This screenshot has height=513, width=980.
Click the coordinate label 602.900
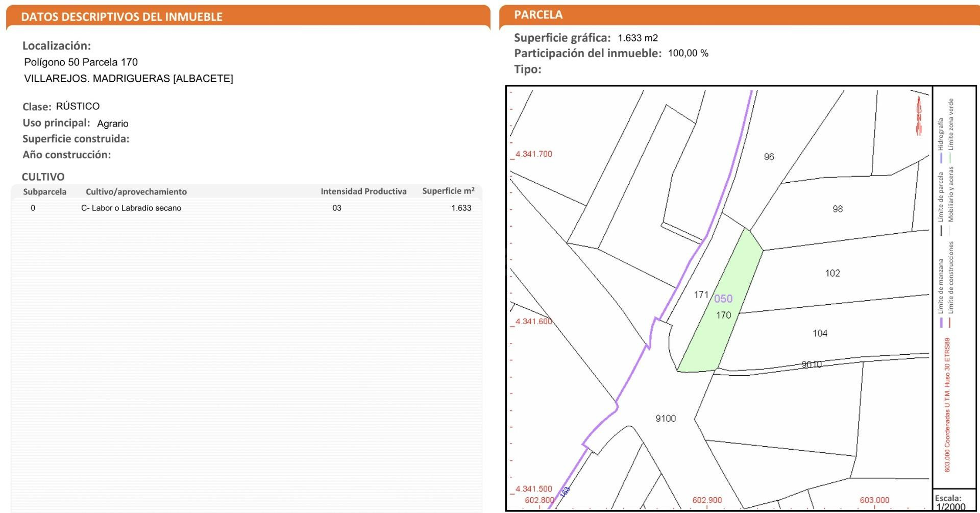tap(707, 500)
